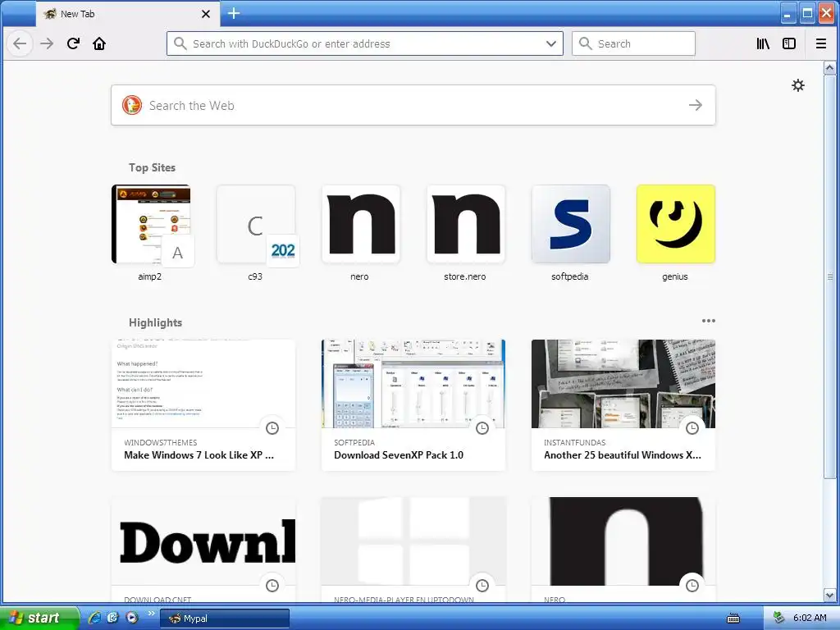This screenshot has height=630, width=840.
Task: Show sidebars using the sidebar icon
Action: [789, 43]
